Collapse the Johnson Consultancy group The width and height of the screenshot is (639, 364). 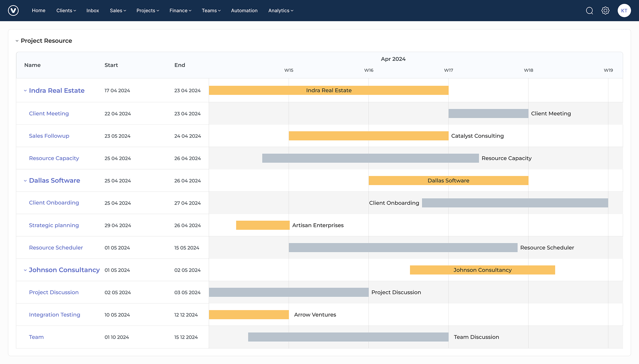(x=25, y=270)
